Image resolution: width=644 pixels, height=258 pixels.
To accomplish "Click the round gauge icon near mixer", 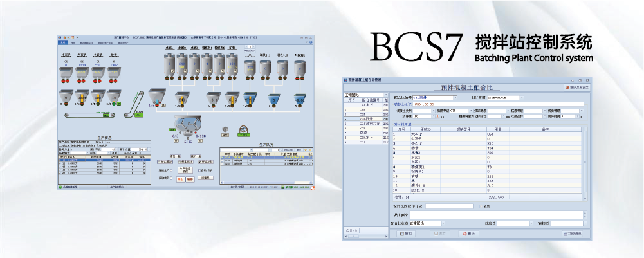I will [225, 129].
